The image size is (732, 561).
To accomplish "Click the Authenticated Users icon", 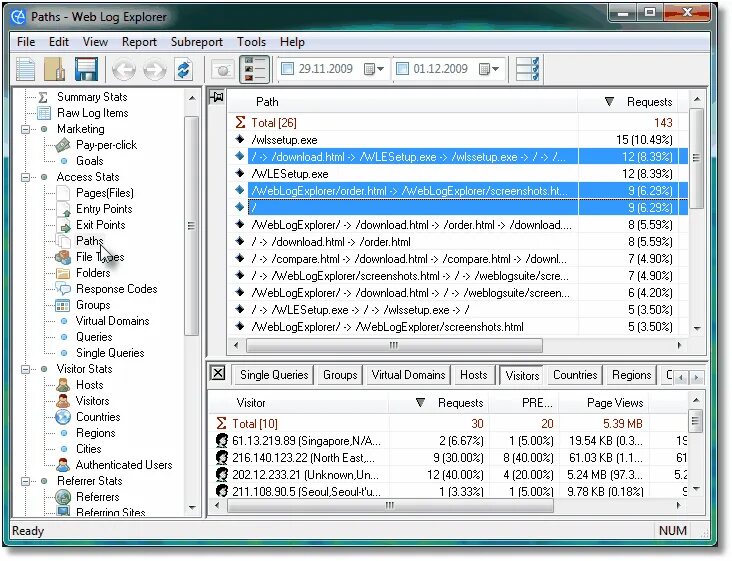I will [x=63, y=465].
